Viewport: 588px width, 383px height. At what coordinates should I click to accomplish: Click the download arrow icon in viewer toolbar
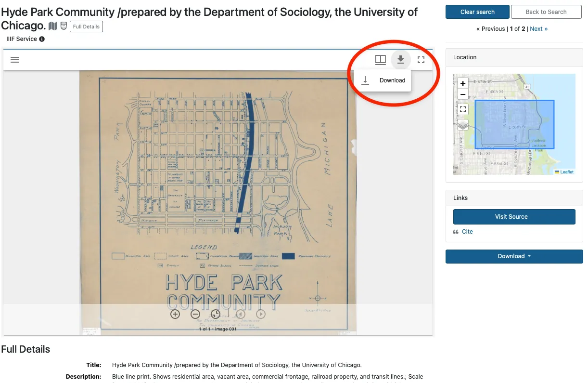point(400,60)
